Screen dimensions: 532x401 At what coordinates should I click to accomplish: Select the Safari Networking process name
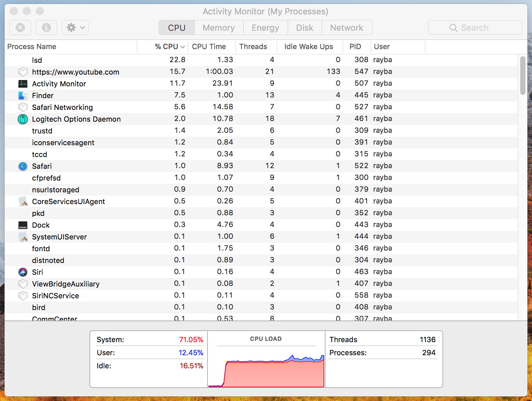pos(62,107)
